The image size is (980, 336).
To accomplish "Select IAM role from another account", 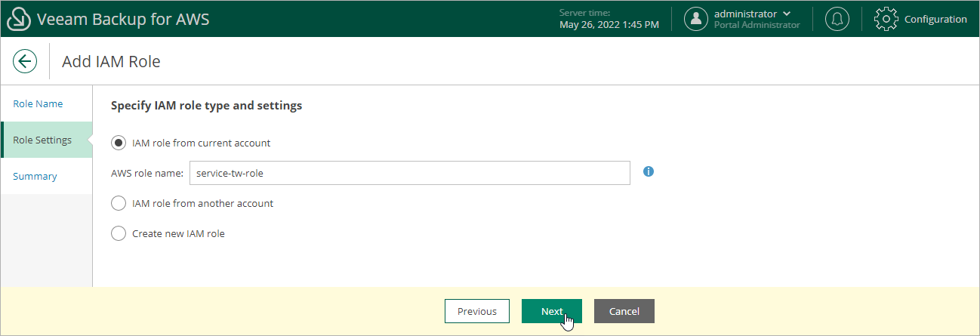I will point(119,203).
